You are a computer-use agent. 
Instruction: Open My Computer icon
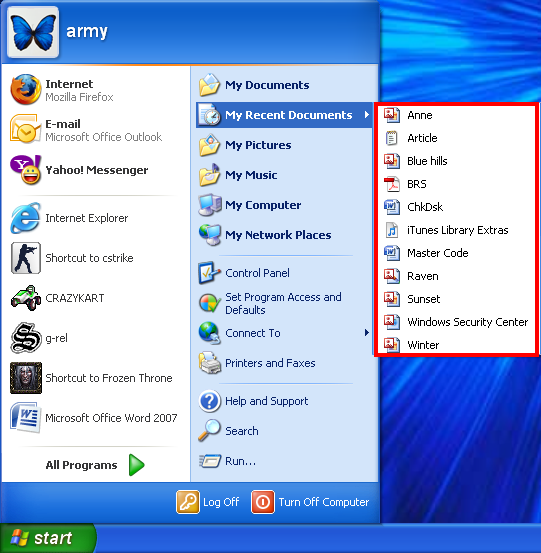point(210,205)
